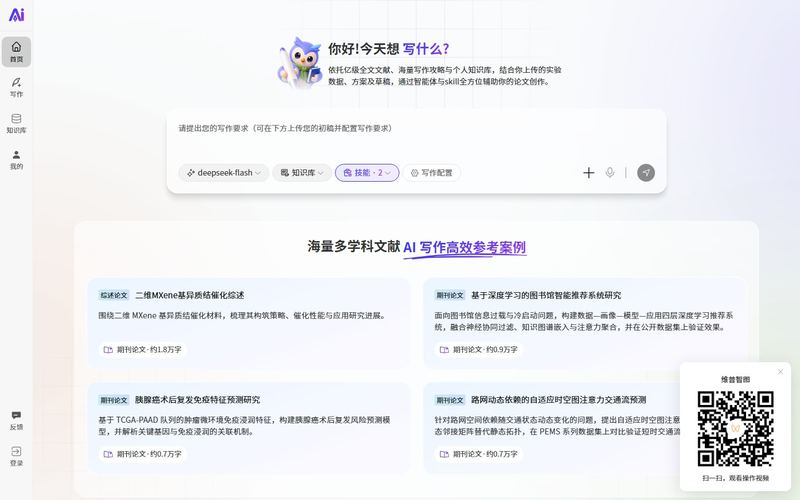The image size is (800, 500).
Task: Expand the 知识库 dropdown in input box
Action: [302, 172]
